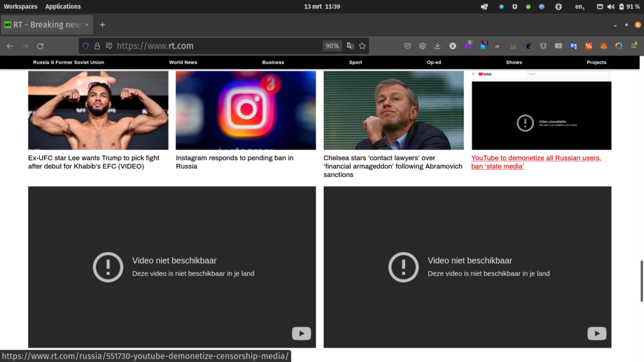Click YouTube logo on right unavailable video

(597, 333)
